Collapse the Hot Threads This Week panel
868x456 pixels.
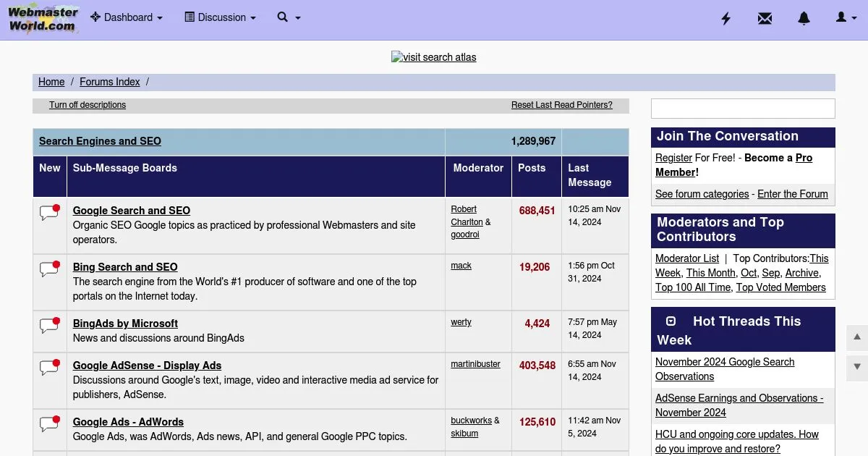(x=671, y=321)
